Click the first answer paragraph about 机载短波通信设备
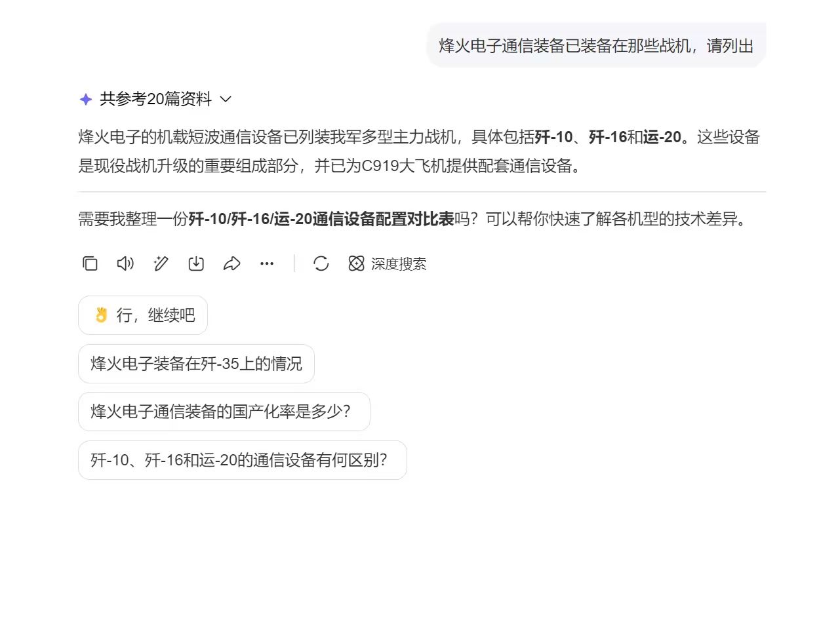This screenshot has width=840, height=641. tap(419, 151)
